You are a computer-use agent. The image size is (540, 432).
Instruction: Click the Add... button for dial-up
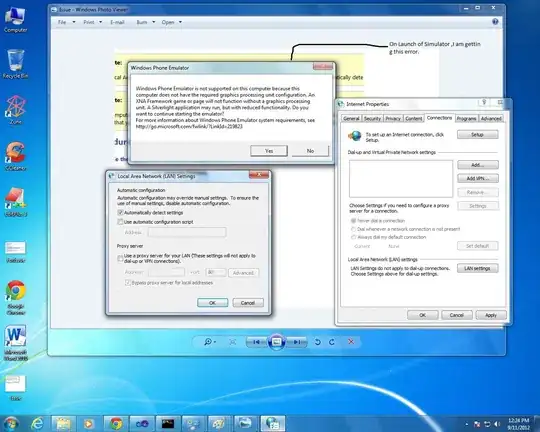(x=478, y=165)
